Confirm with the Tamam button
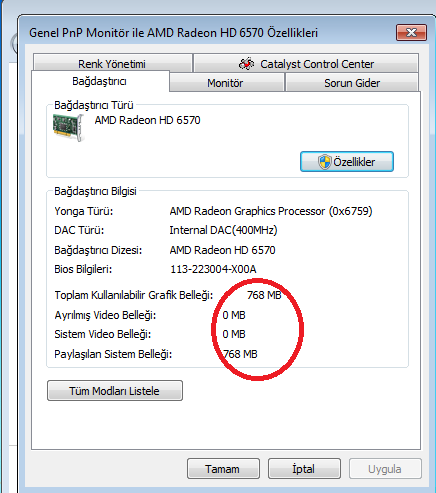Image resolution: width=436 pixels, height=493 pixels. (223, 469)
